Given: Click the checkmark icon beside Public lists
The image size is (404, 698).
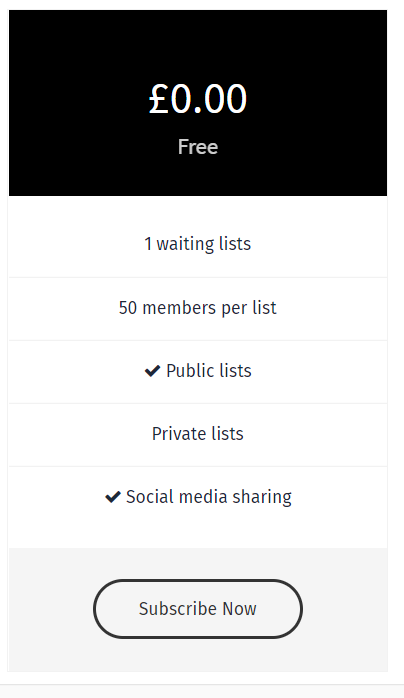Looking at the screenshot, I should point(153,371).
